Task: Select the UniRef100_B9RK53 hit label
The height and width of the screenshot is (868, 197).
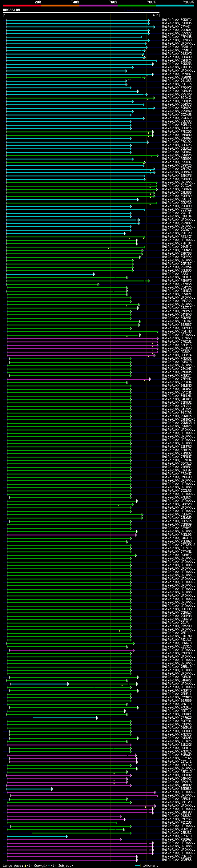Action: [x=177, y=64]
